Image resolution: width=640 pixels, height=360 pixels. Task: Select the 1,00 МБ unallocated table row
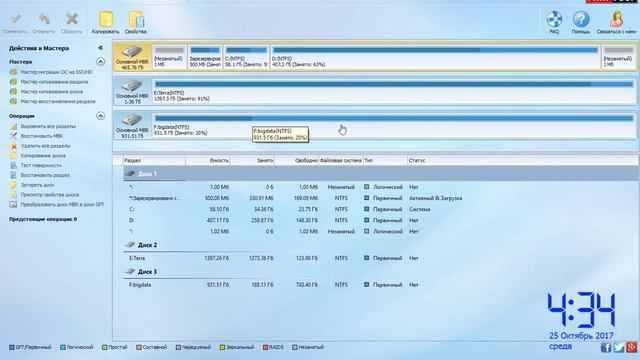click(380, 187)
